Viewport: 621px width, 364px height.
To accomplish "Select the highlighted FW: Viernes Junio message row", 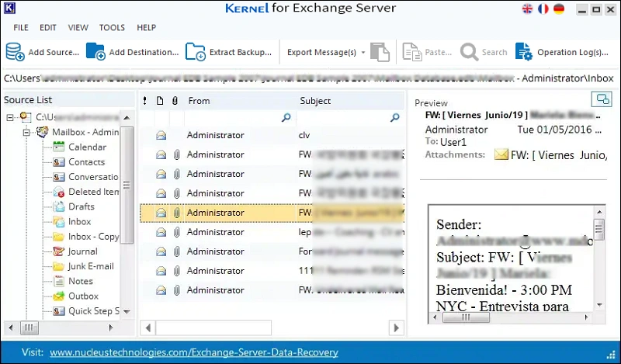I will 272,213.
